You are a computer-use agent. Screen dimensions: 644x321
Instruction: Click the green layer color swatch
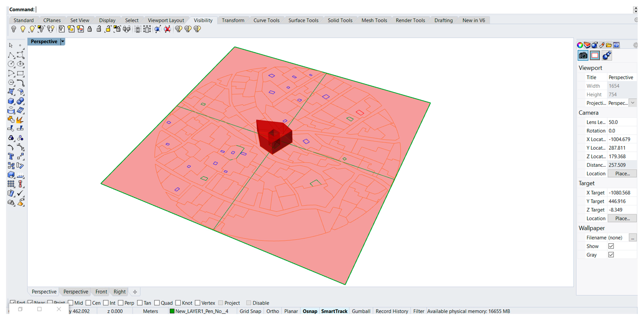pos(172,311)
